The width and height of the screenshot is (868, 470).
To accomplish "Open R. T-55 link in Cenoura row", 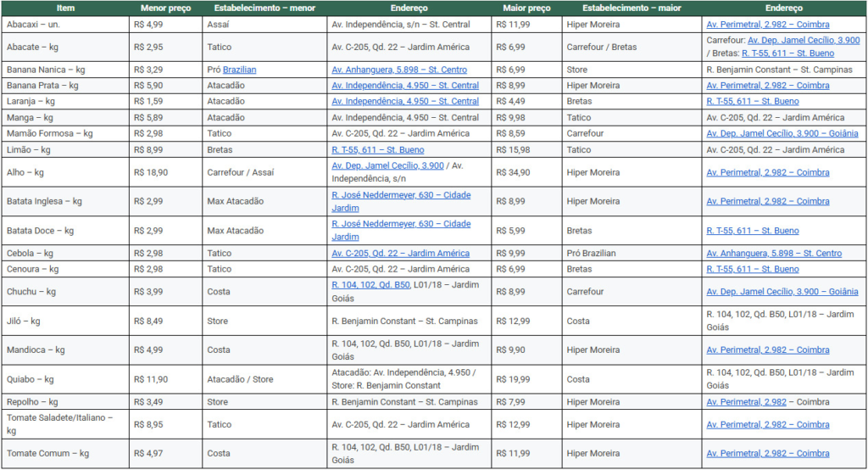I will tap(753, 270).
